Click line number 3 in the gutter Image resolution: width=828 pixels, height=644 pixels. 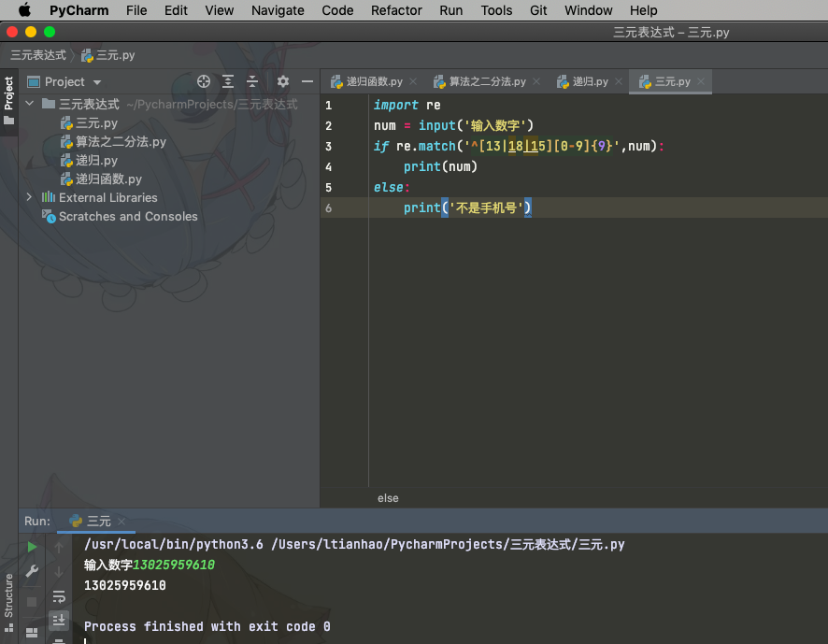[328, 147]
